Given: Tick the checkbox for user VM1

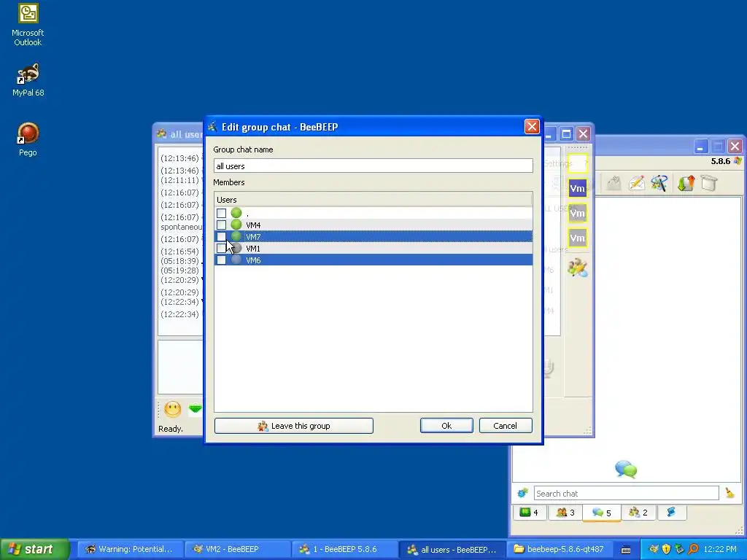Looking at the screenshot, I should (221, 248).
